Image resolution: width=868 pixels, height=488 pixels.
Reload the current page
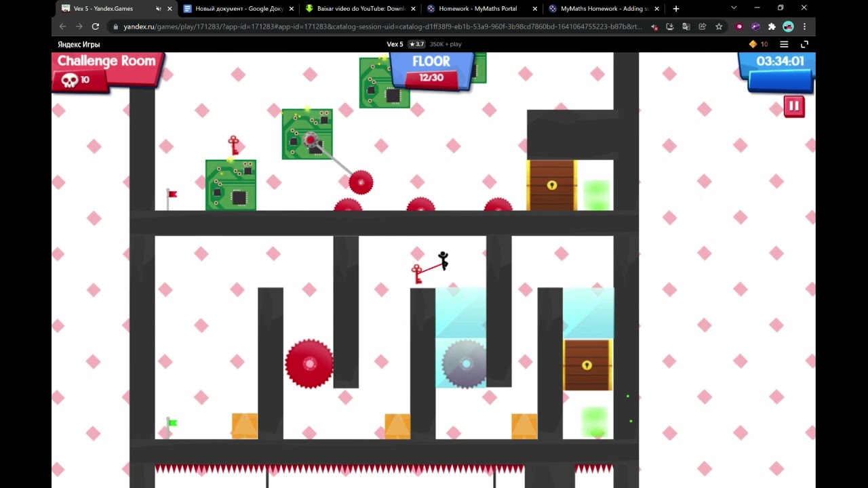click(96, 26)
